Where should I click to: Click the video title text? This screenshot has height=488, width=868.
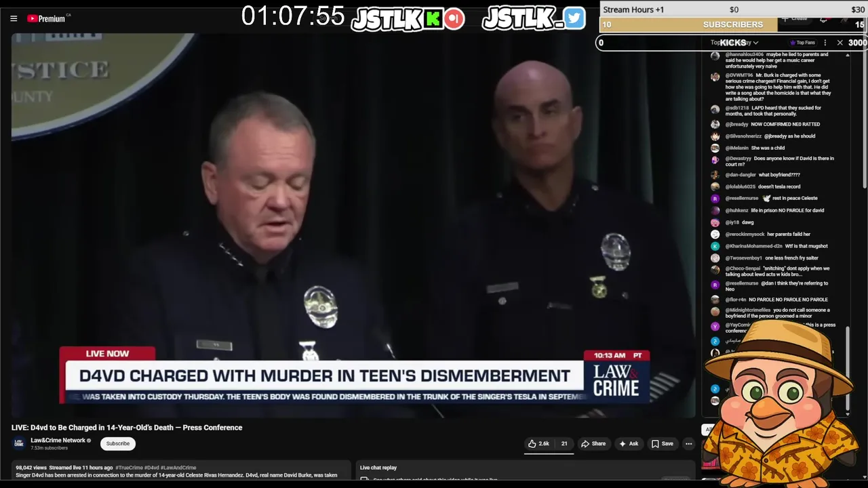coord(127,428)
